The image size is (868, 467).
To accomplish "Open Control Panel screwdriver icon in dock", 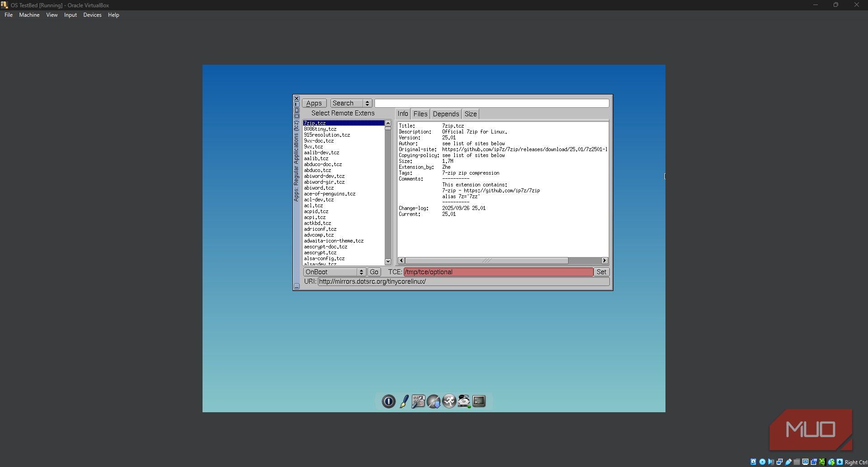I will pyautogui.click(x=418, y=401).
